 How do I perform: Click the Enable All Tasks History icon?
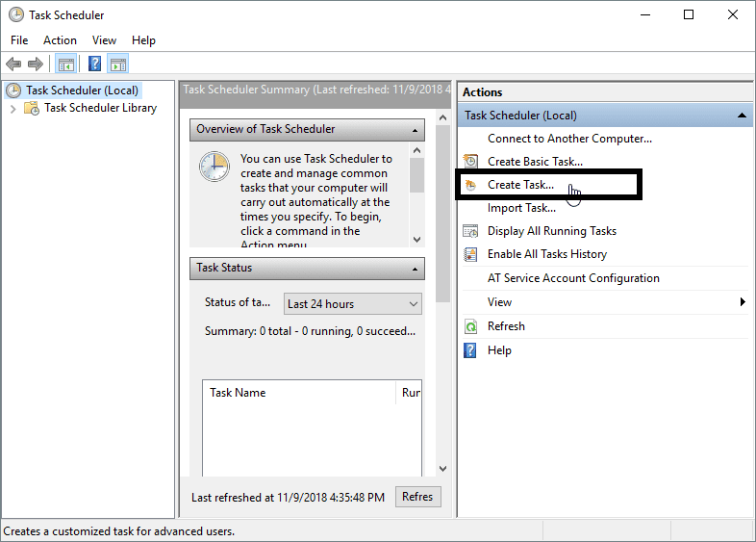point(470,254)
